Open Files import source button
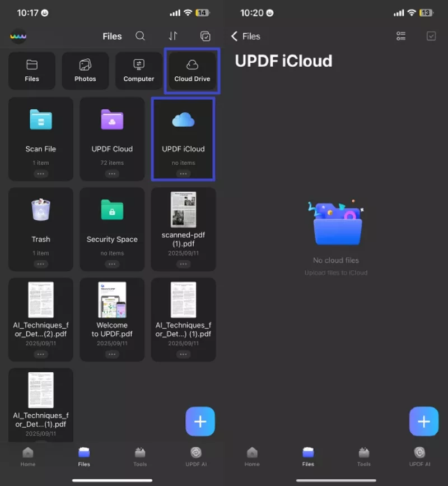 tap(32, 71)
